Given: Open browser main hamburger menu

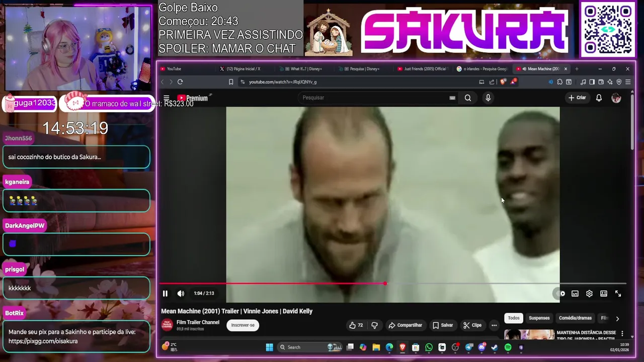Looking at the screenshot, I should [x=628, y=82].
